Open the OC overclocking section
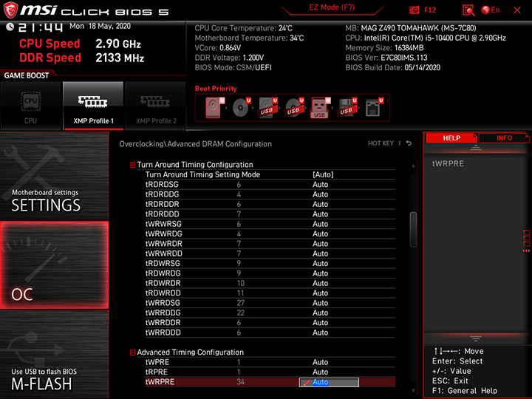The image size is (532, 399). [x=54, y=265]
